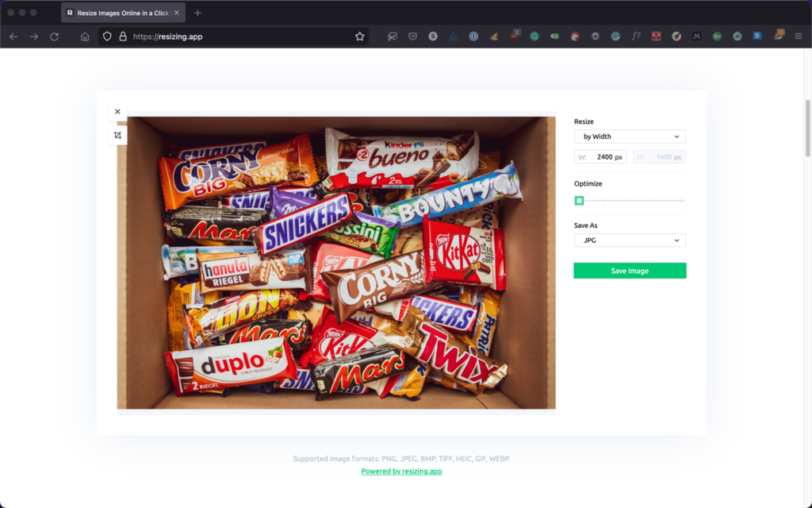The height and width of the screenshot is (508, 812).
Task: Open the Pocket save icon
Action: (413, 37)
